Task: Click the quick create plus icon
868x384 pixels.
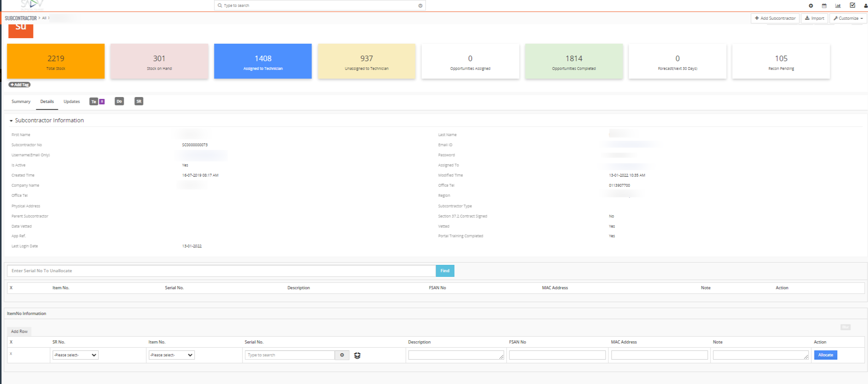Action: click(810, 6)
